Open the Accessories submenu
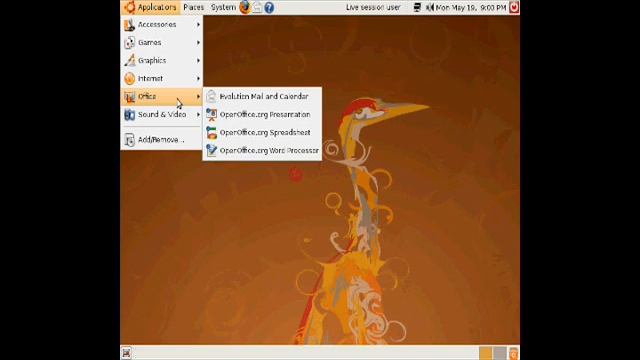The width and height of the screenshot is (640, 360). coord(162,24)
